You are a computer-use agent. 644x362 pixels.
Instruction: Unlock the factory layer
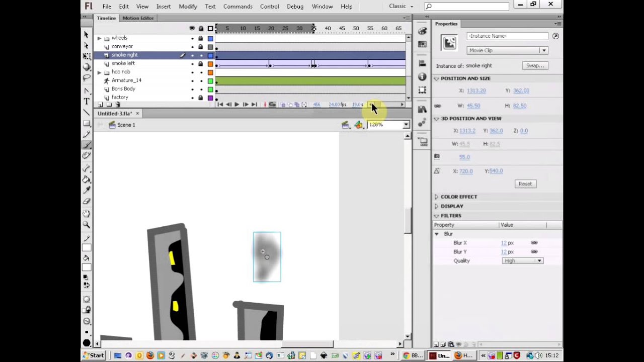201,98
